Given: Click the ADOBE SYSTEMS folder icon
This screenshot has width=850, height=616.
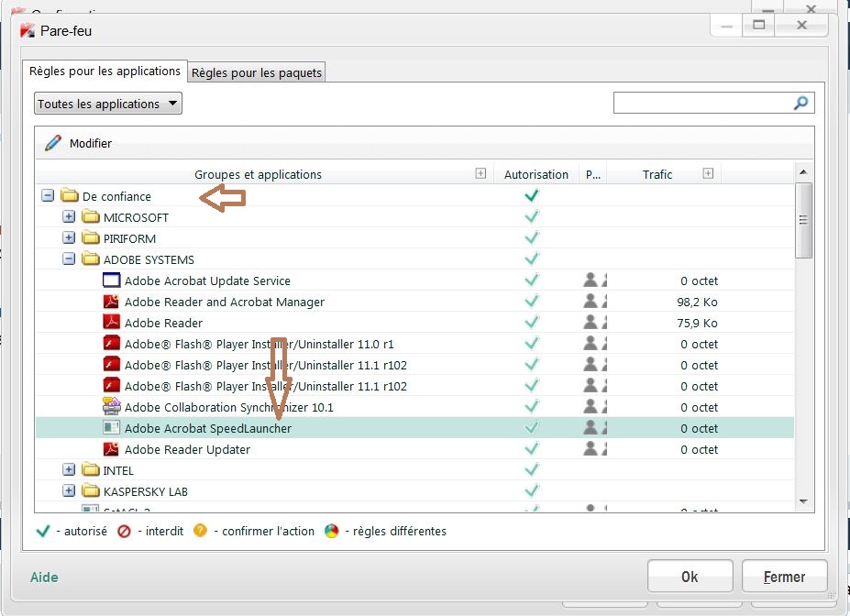Looking at the screenshot, I should [91, 259].
